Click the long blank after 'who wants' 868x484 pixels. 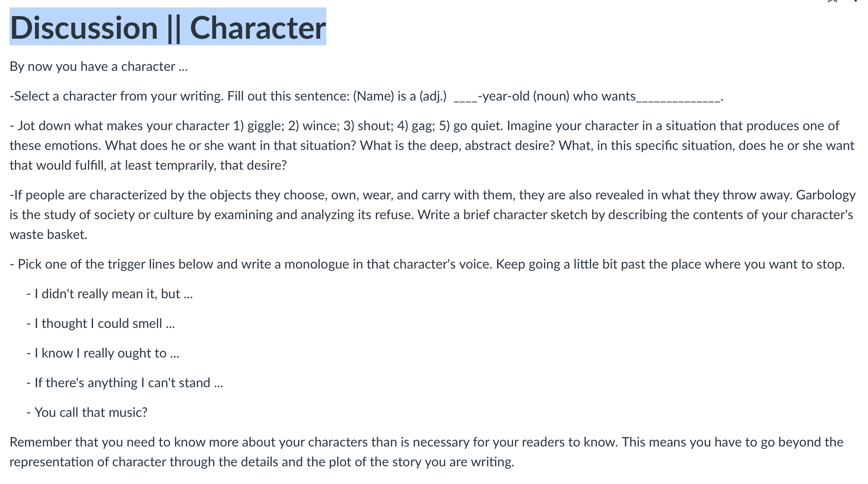click(678, 97)
